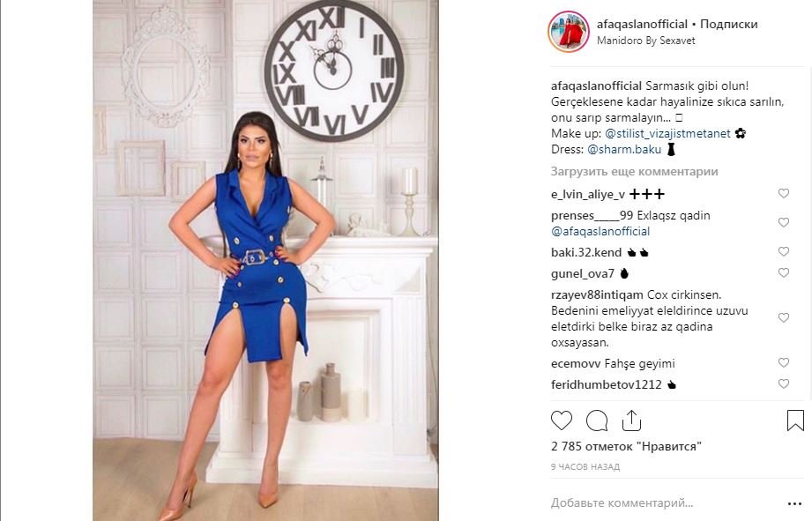Screen dimensions: 812x521
Task: Expand more comments via Загрузить еще комментарии
Action: tap(635, 171)
